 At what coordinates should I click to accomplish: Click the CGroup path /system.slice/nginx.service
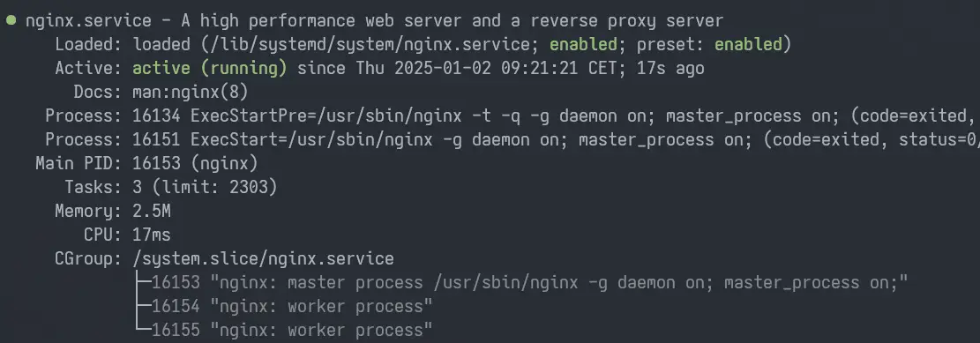263,258
